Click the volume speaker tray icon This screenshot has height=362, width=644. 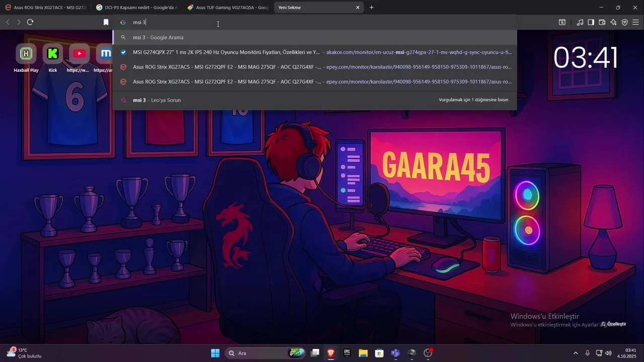click(608, 353)
